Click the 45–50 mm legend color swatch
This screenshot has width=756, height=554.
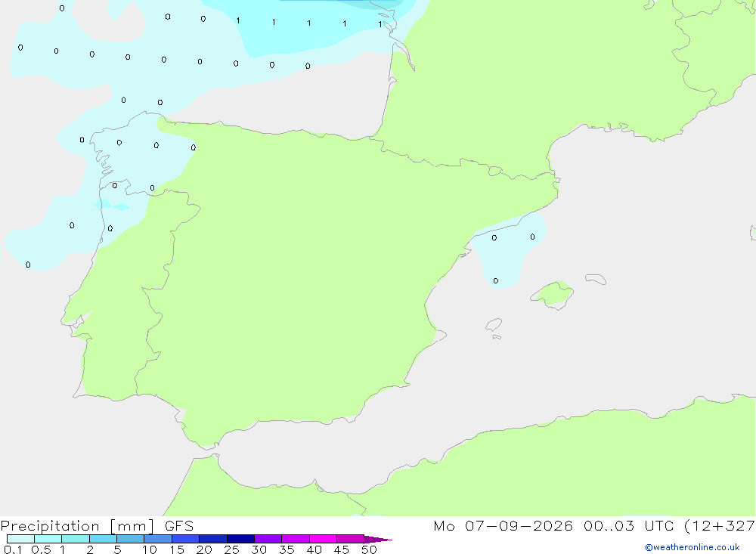tap(350, 539)
